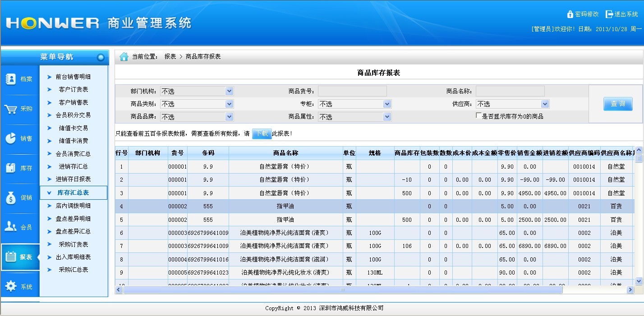Select 前台销售明细 in the menu
This screenshot has width=644, height=316.
coord(73,77)
